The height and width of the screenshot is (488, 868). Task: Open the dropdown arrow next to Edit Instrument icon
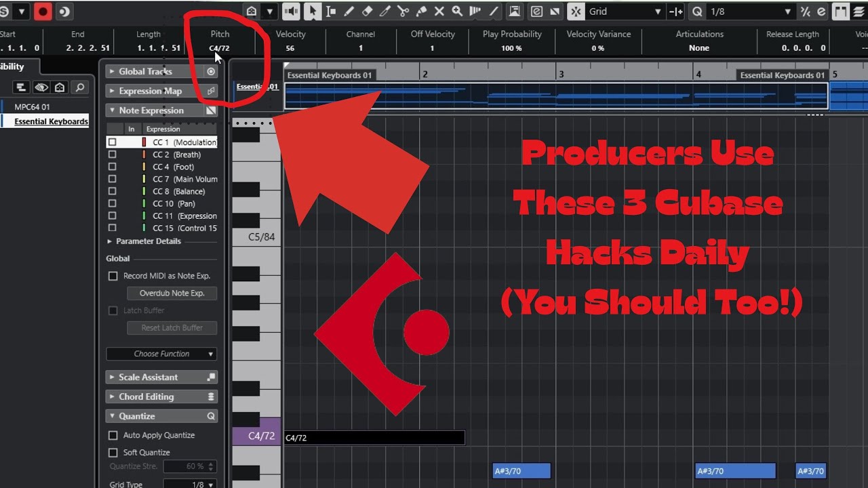(x=271, y=12)
